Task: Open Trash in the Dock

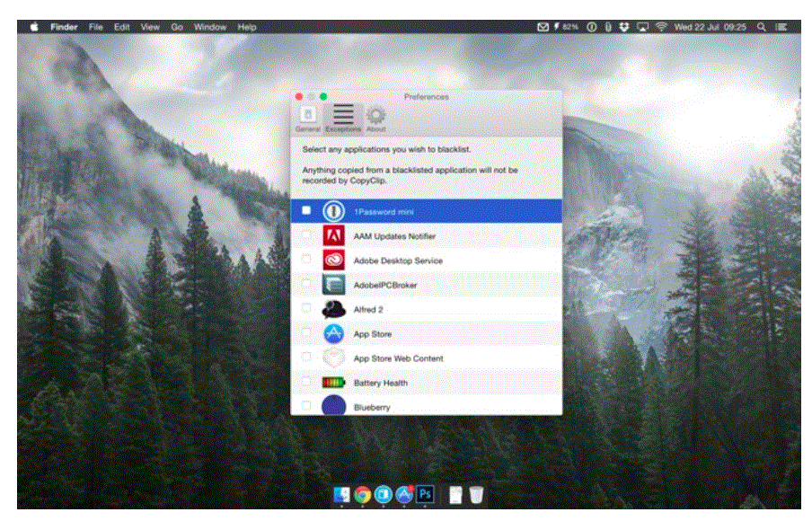Action: click(476, 495)
